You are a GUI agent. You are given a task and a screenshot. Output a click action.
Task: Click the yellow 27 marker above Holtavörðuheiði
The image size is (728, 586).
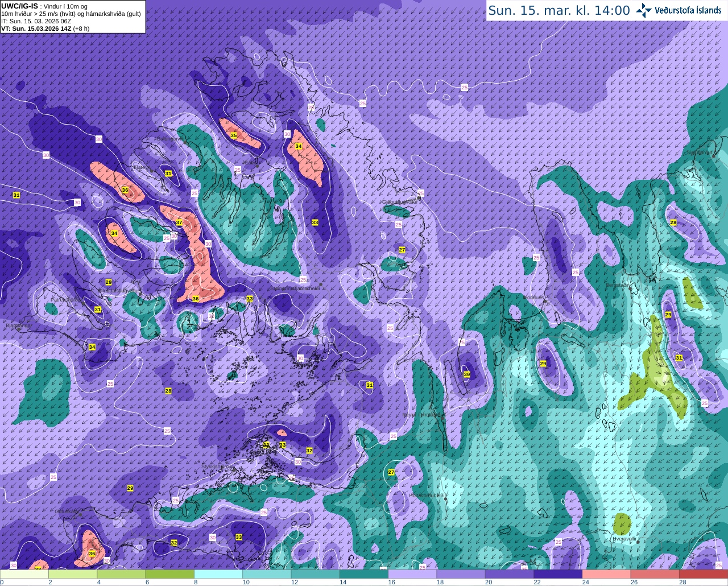tap(391, 472)
